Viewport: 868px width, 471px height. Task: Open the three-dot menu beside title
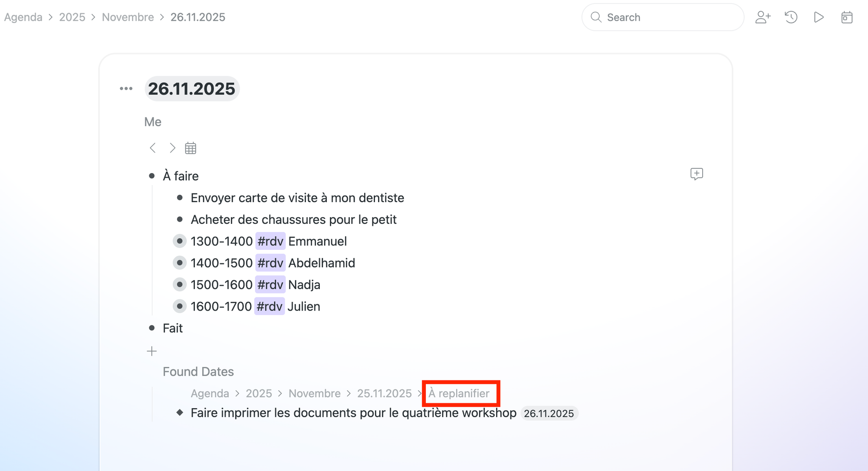(126, 88)
